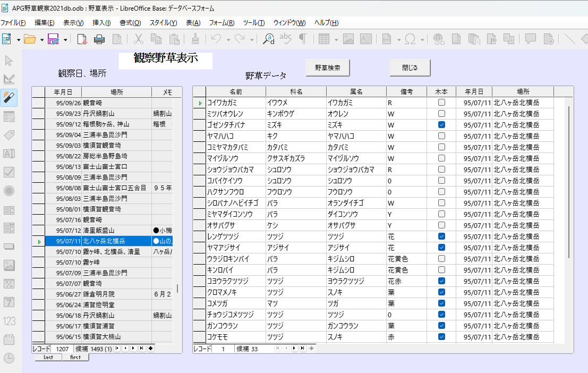The width and height of the screenshot is (588, 373).
Task: Click the Export as PDF icon
Action: click(82, 39)
